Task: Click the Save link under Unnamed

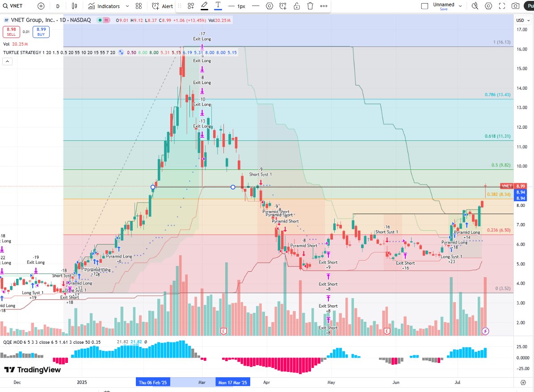Action: point(443,9)
